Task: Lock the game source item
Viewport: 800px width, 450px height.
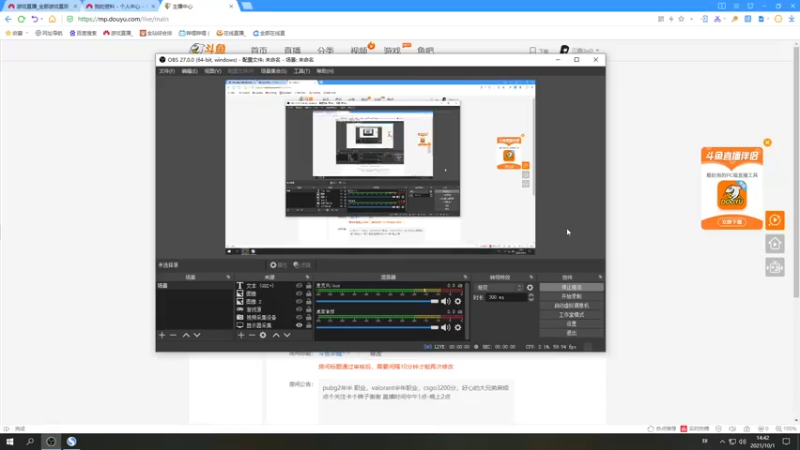Action: coord(309,309)
